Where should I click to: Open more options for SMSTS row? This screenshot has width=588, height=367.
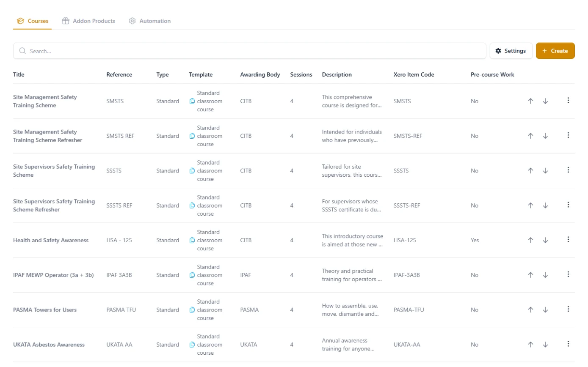[x=568, y=101]
